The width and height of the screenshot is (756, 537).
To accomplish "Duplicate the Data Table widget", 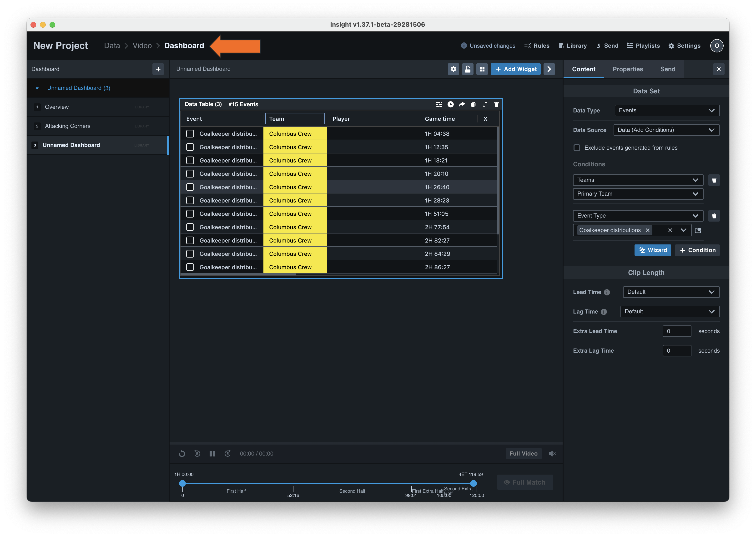I will tap(473, 105).
